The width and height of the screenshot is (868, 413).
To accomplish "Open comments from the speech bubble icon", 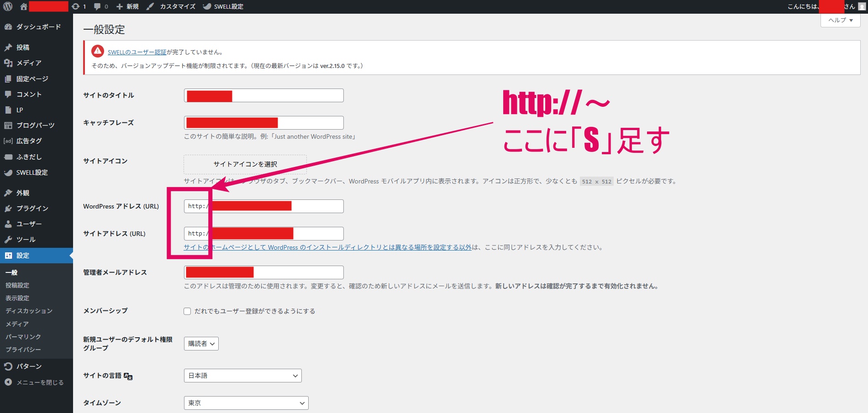I will (x=98, y=6).
